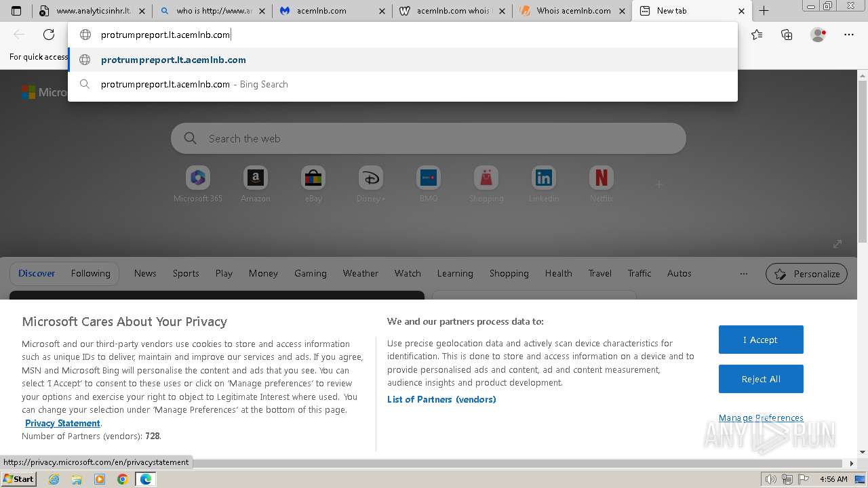
Task: Expand more feed categories ellipsis
Action: click(x=744, y=274)
